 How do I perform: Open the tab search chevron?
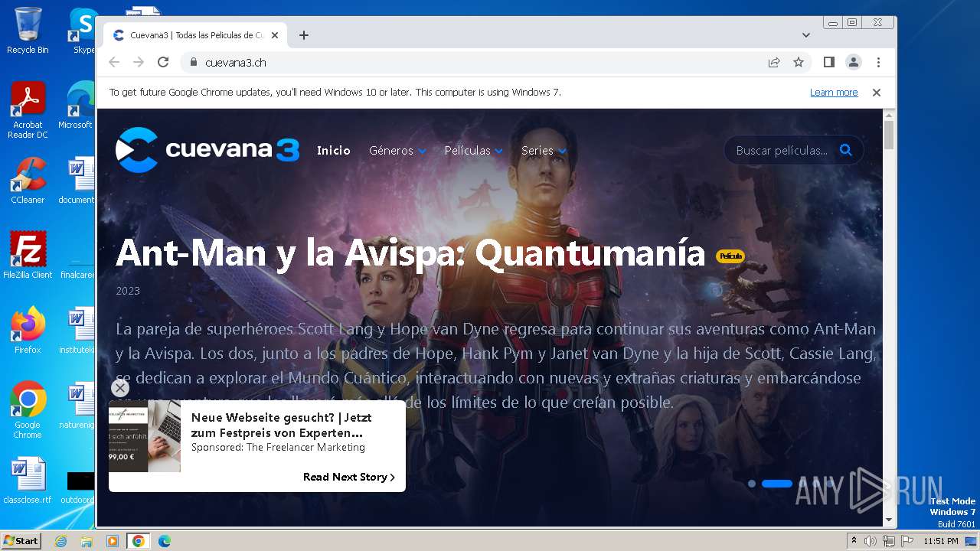pos(806,35)
